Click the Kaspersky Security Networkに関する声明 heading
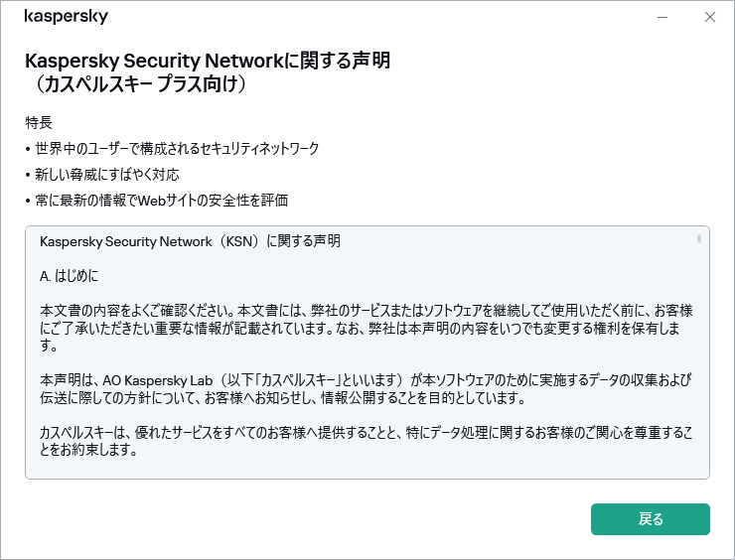This screenshot has width=735, height=560. point(207,61)
